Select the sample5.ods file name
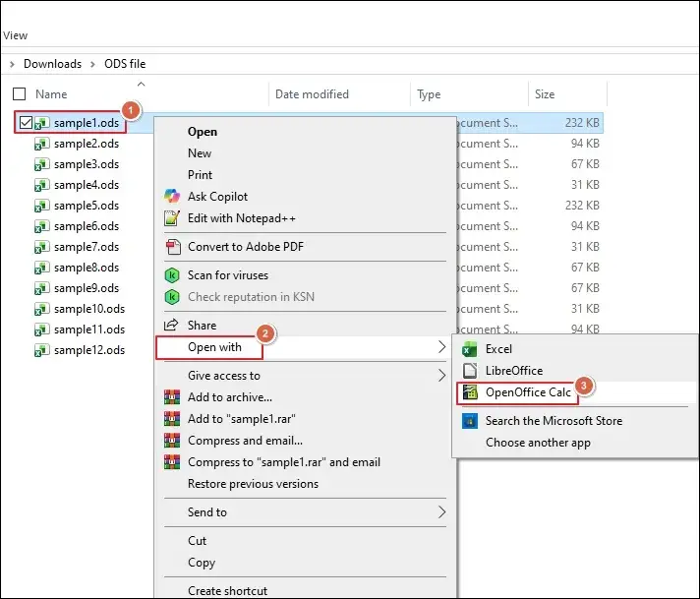This screenshot has height=599, width=700. pyautogui.click(x=87, y=206)
